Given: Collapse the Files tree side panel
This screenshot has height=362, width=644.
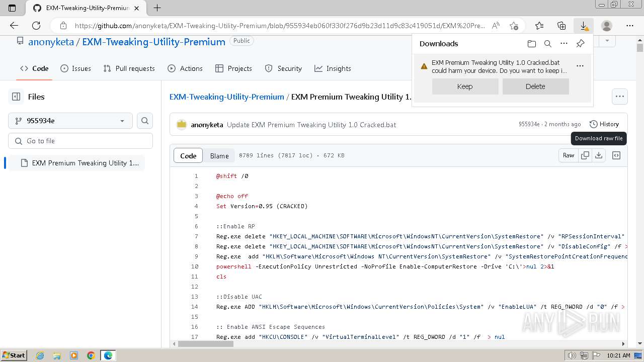Looking at the screenshot, I should (x=16, y=97).
